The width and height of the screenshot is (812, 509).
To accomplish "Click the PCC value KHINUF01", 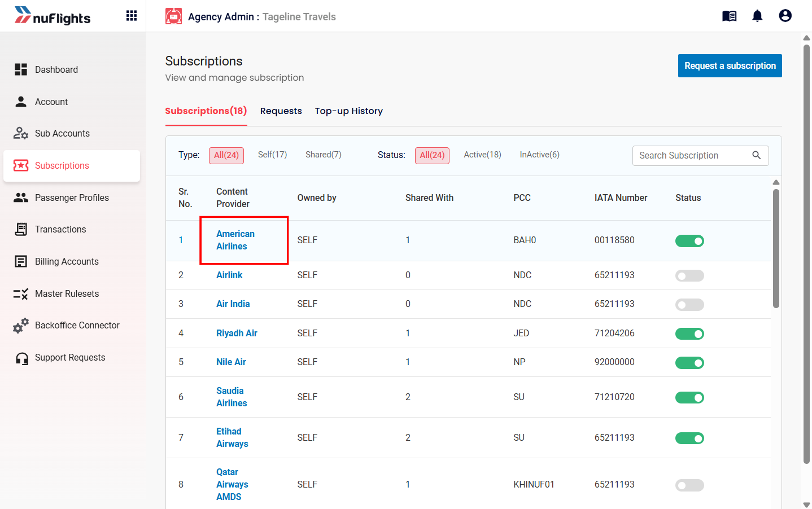I will (x=534, y=484).
